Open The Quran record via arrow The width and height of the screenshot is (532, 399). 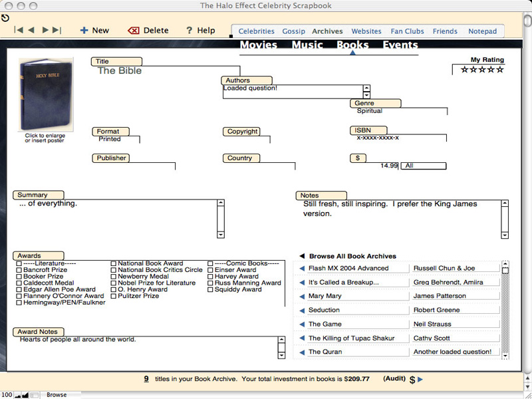[x=302, y=352]
